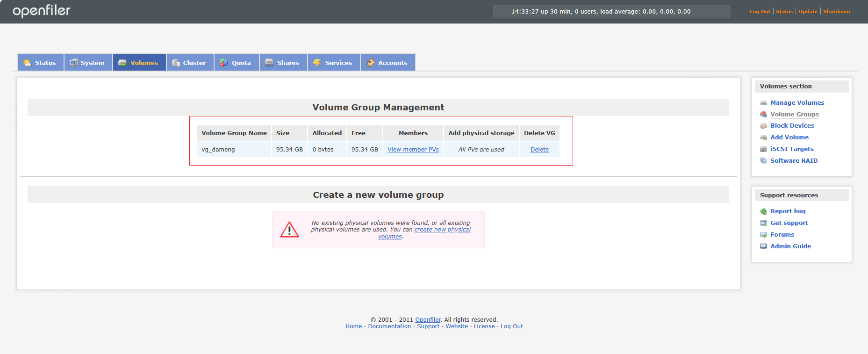This screenshot has width=868, height=354.
Task: Click Shutdown in the top bar
Action: [x=836, y=12]
